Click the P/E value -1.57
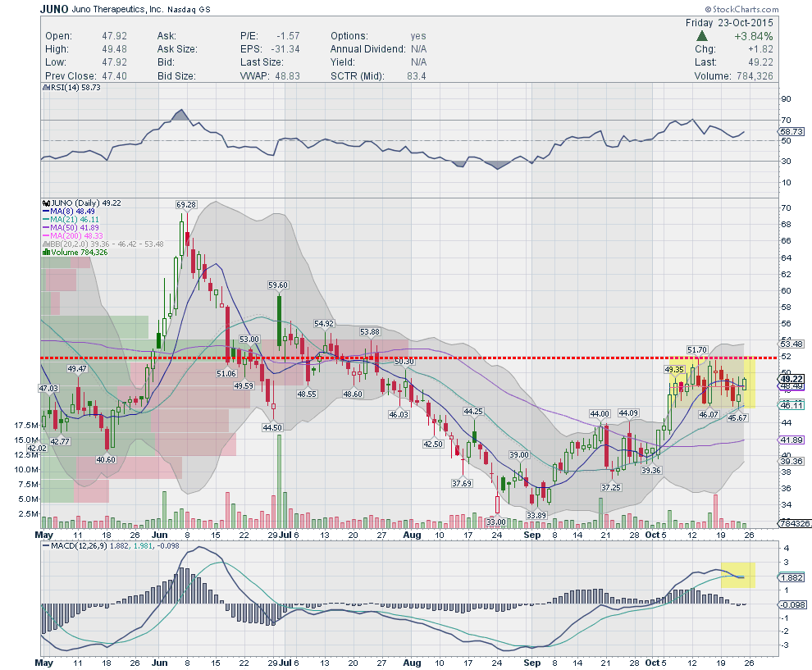 point(288,36)
